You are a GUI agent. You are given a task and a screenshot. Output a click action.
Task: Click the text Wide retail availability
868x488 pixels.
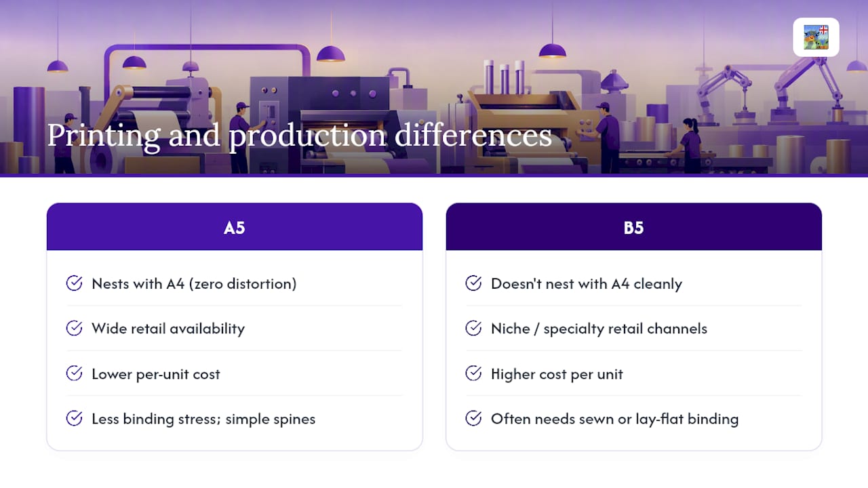coord(168,329)
